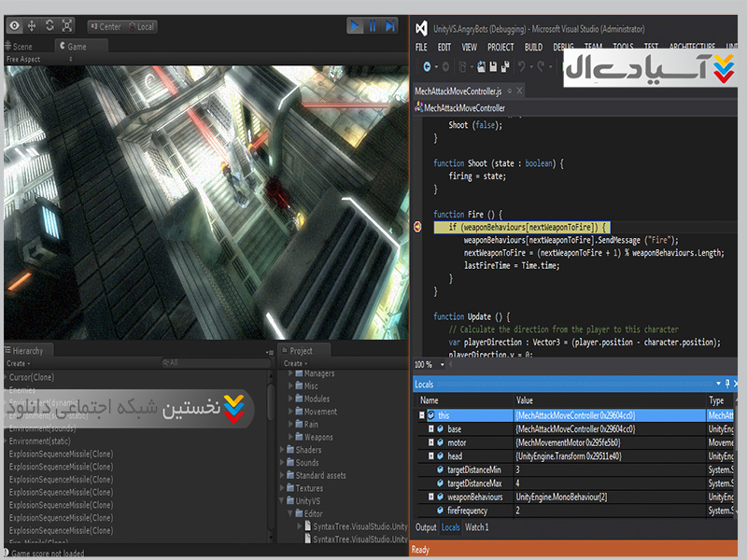Select ExplosionSequenceMissile(Clone) in Hierarchy

61,454
